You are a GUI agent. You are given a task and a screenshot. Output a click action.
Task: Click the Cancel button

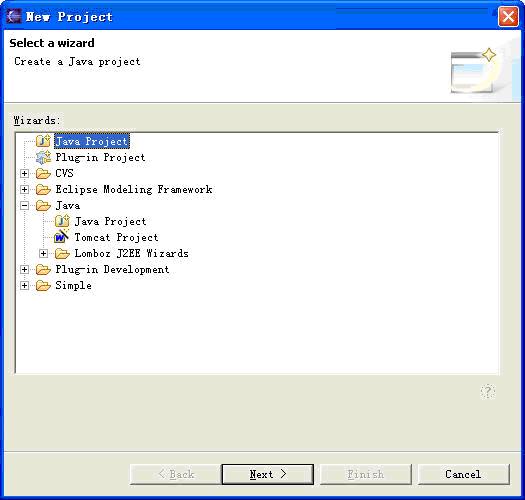click(463, 474)
